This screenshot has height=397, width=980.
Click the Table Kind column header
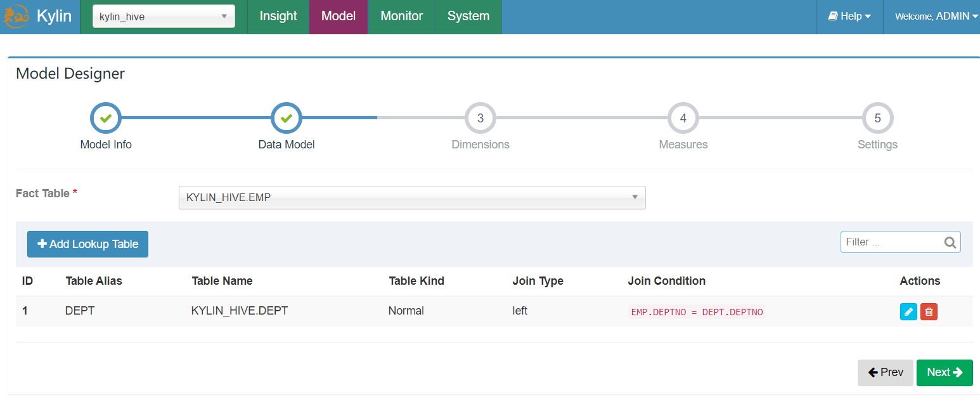[416, 281]
